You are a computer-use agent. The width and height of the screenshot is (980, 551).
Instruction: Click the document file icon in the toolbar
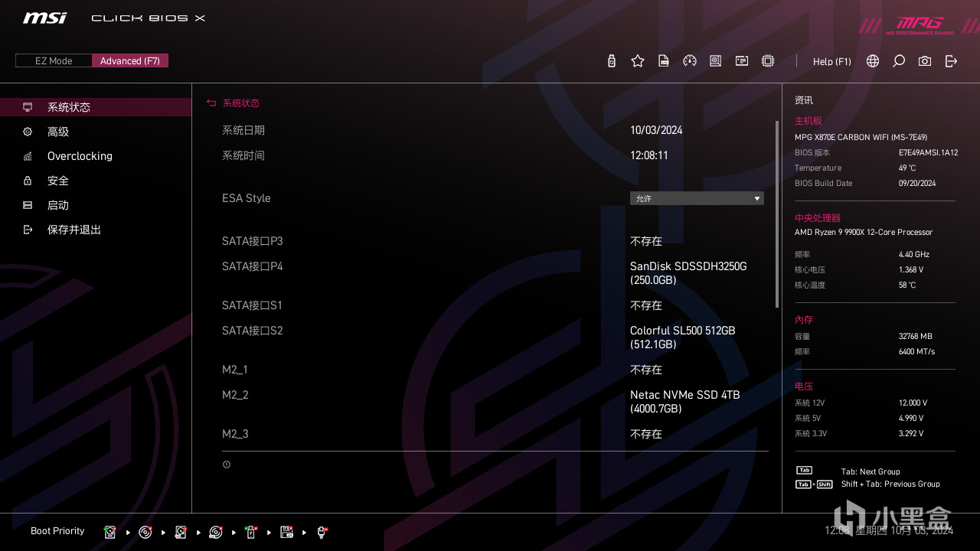664,61
